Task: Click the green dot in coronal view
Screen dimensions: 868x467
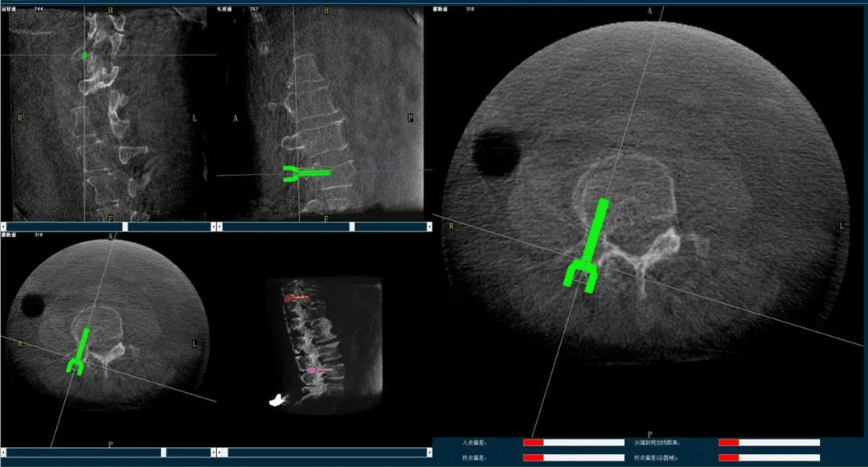Action: [x=85, y=55]
